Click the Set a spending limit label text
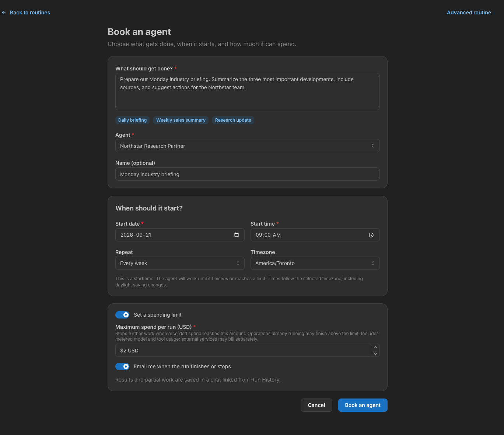 point(158,315)
